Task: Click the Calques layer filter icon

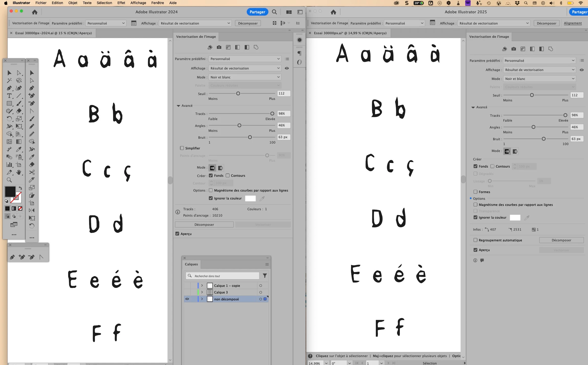Action: click(265, 276)
